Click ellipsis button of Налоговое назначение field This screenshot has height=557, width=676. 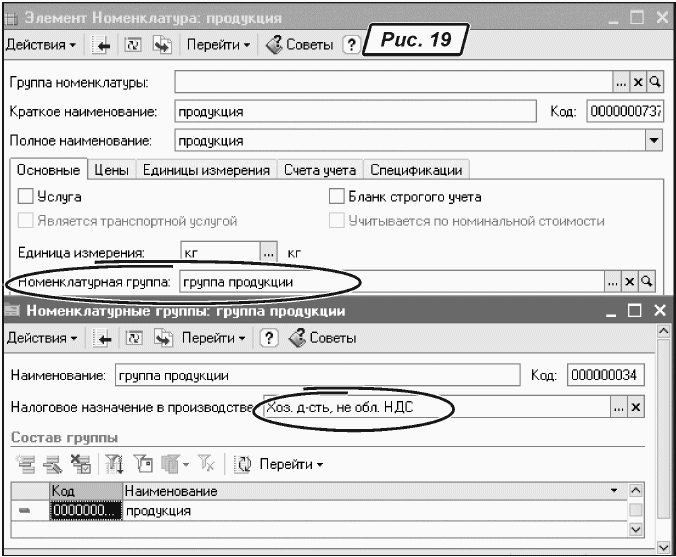click(618, 408)
